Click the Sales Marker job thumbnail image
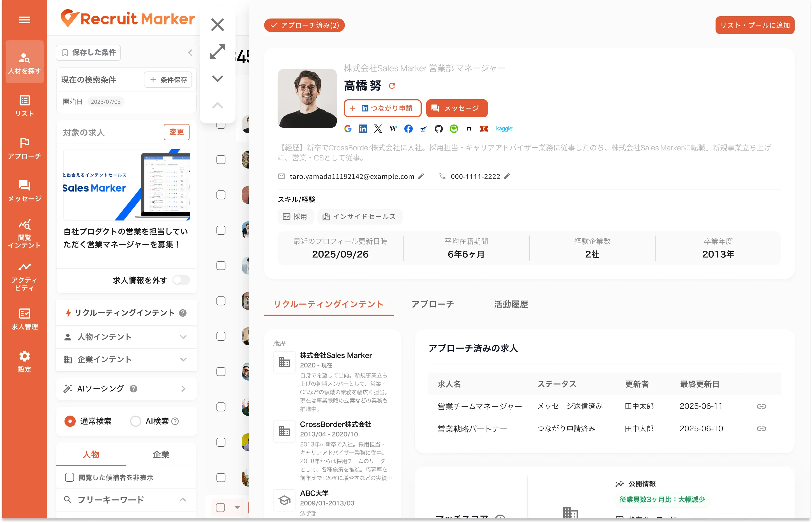 pos(126,185)
